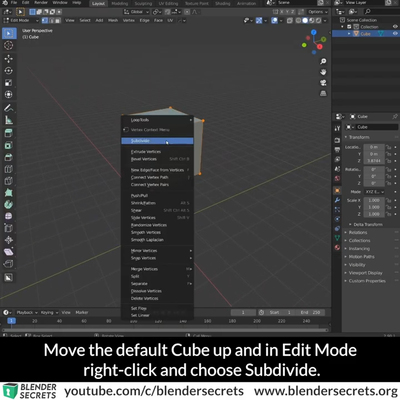Hide Collection using its eye icon
The height and width of the screenshot is (400, 400).
click(x=395, y=27)
